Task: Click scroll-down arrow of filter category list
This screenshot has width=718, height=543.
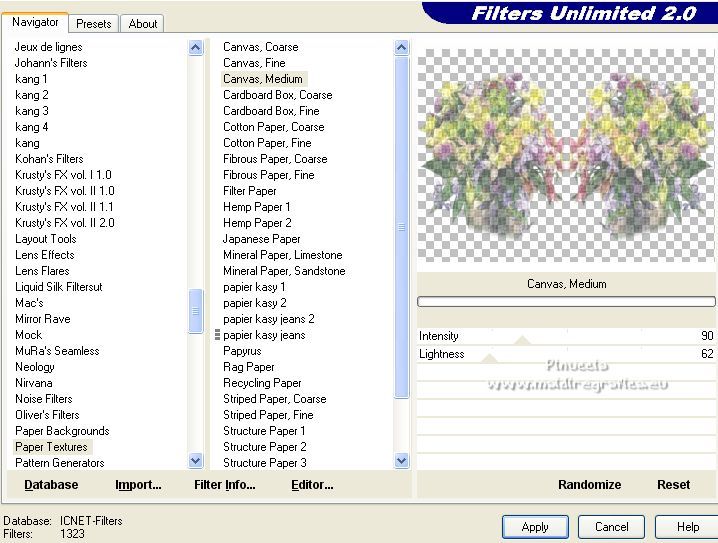Action: 196,460
